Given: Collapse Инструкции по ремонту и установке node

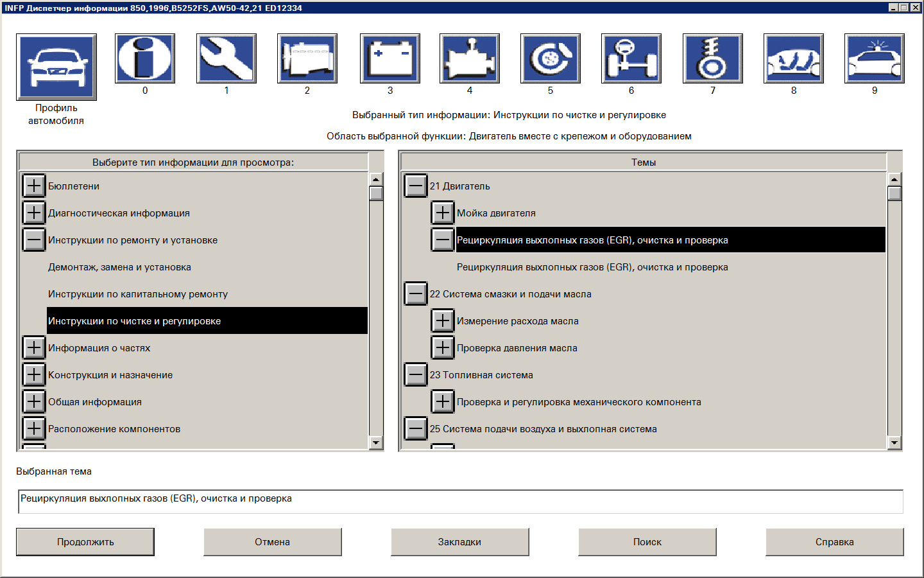Looking at the screenshot, I should pos(34,240).
